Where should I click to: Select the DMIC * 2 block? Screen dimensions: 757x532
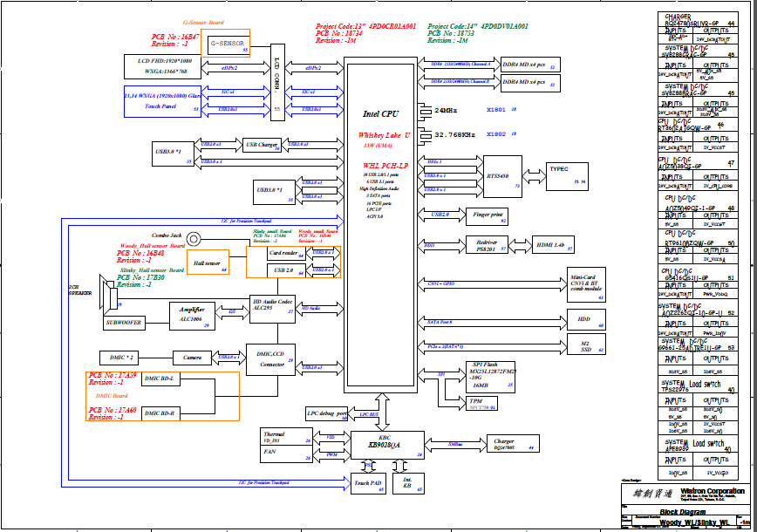tap(120, 358)
